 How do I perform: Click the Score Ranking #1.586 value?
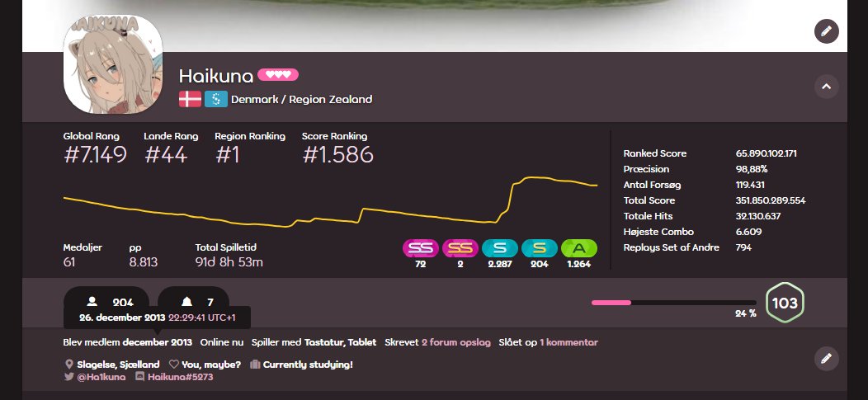click(338, 155)
